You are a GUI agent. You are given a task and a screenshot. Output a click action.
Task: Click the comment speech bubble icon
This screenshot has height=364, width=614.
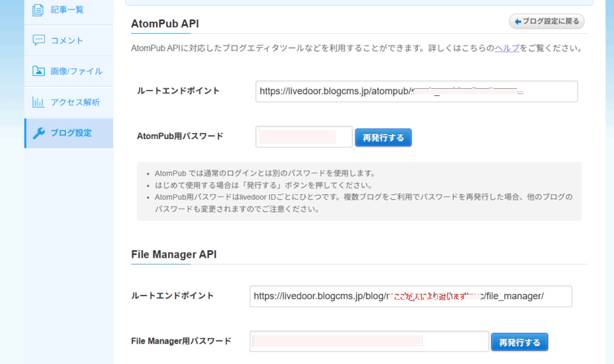click(x=38, y=40)
